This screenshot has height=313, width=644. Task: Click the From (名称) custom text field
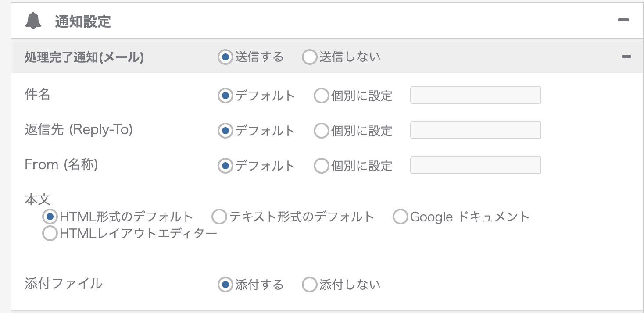[476, 165]
